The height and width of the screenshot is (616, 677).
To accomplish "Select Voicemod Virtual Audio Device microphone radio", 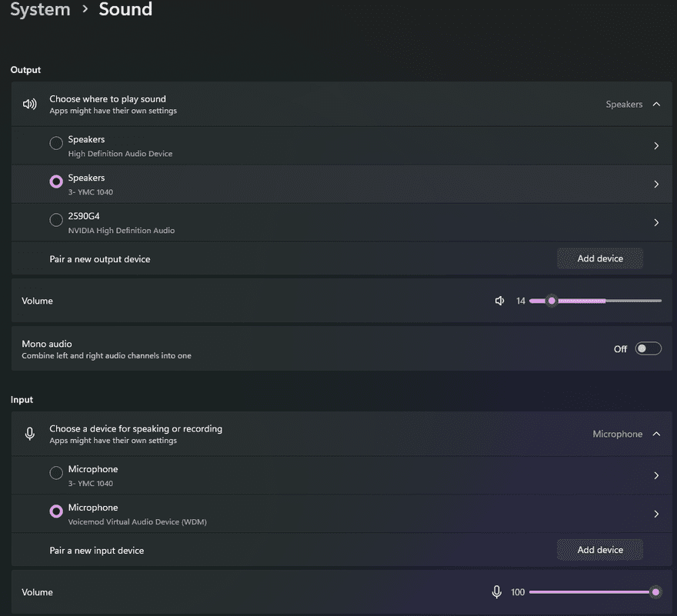I will tap(56, 511).
